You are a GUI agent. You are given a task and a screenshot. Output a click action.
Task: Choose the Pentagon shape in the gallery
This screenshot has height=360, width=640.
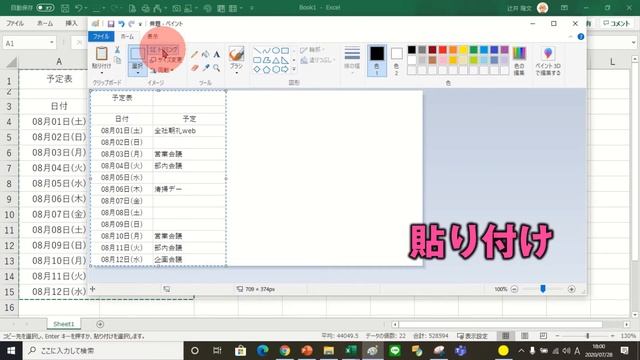[267, 69]
